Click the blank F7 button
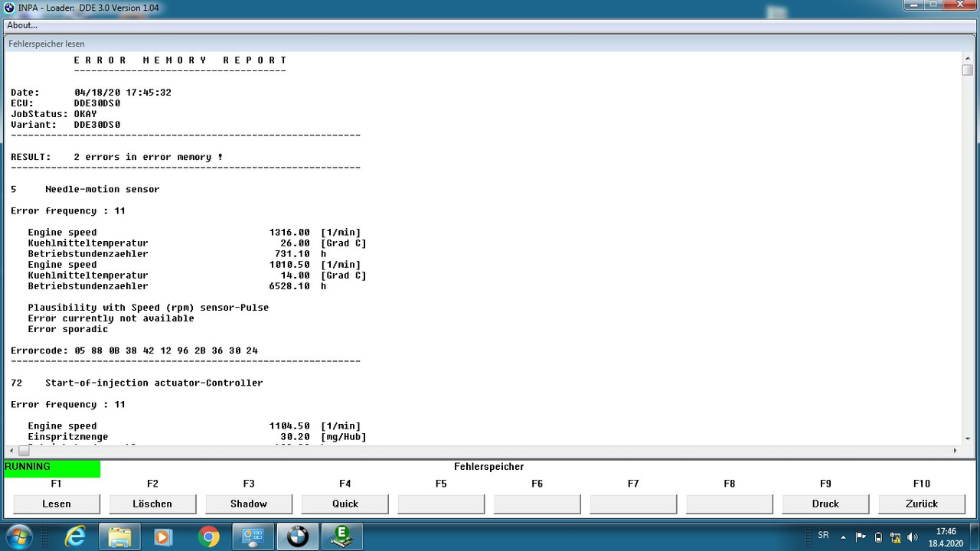The height and width of the screenshot is (551, 980). tap(633, 504)
